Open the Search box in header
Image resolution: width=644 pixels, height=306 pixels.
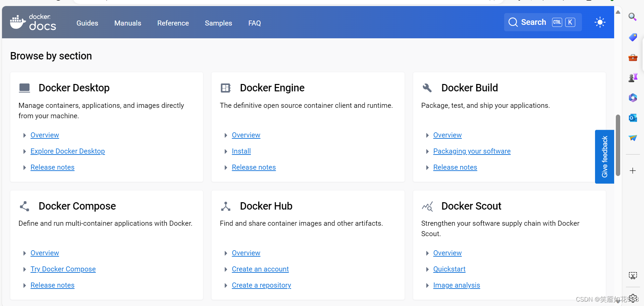pos(543,22)
